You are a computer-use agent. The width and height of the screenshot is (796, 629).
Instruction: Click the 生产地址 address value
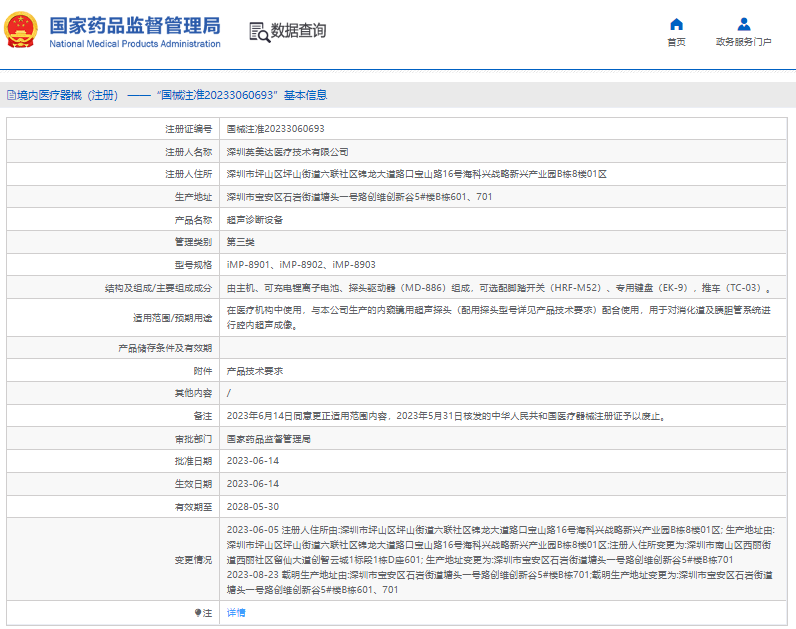point(359,197)
